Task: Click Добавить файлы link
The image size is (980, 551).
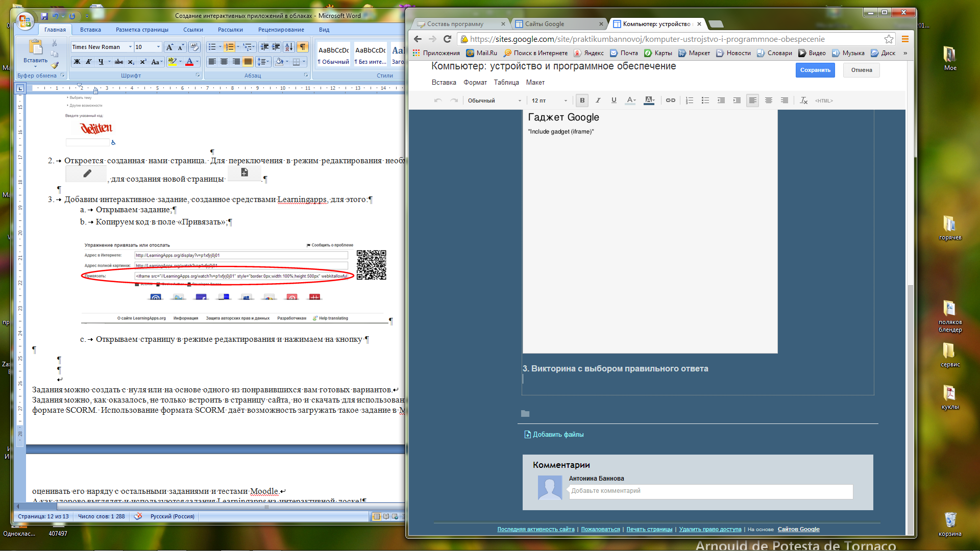Action: click(x=558, y=435)
